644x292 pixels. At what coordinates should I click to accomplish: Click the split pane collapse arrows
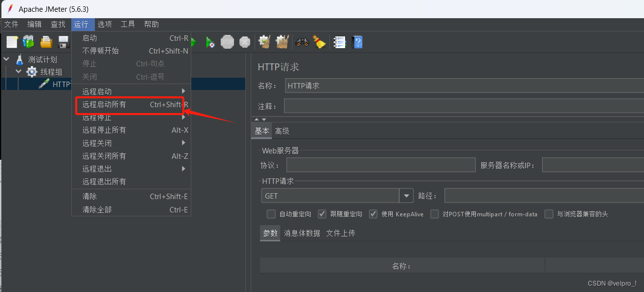tap(261, 119)
